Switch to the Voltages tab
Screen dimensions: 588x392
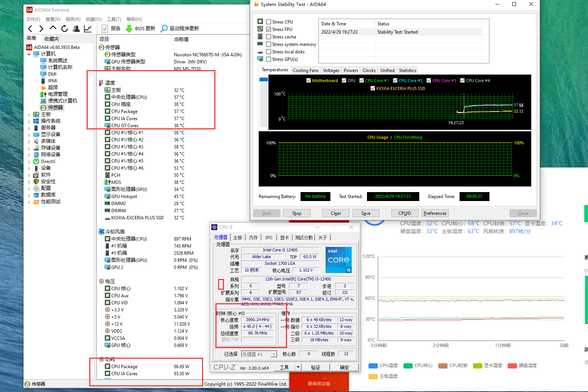[x=331, y=70]
